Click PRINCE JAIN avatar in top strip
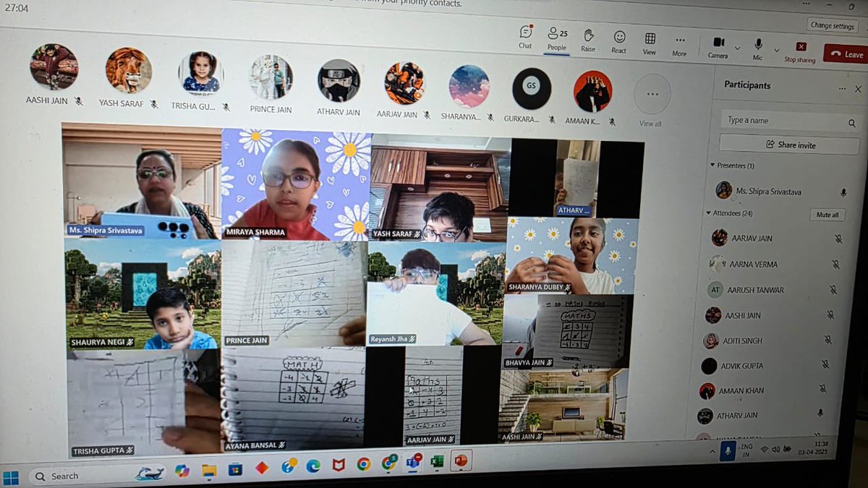Screen dimensions: 868x488 (x=271, y=77)
